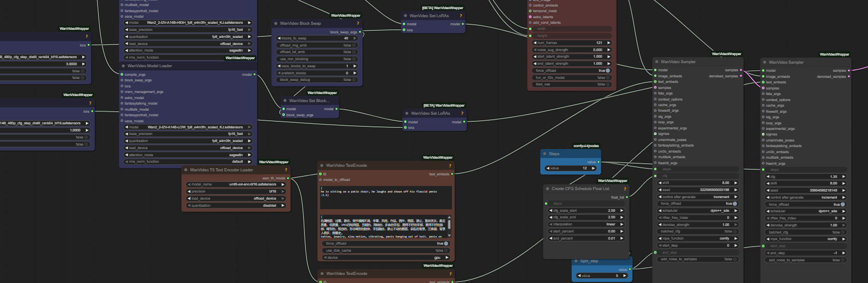Change TextEncode device gpu option
Viewport: 868px width, 283px height.
[x=386, y=258]
